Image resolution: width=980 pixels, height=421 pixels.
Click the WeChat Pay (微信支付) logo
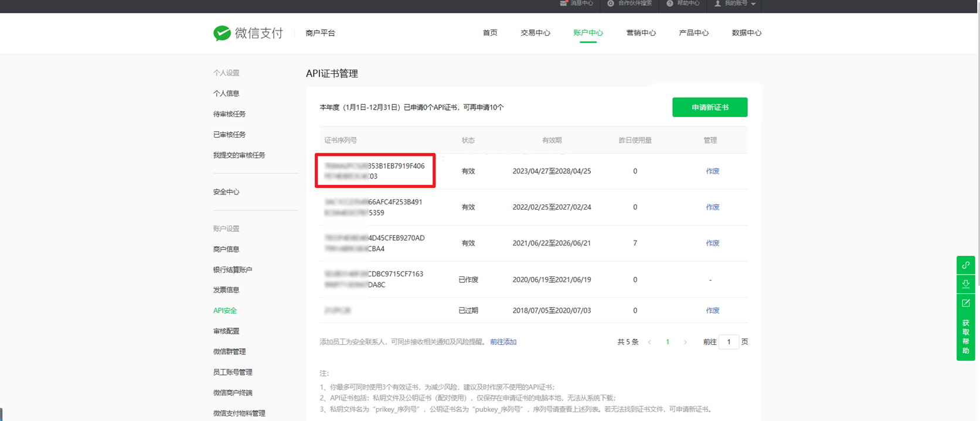coord(248,33)
